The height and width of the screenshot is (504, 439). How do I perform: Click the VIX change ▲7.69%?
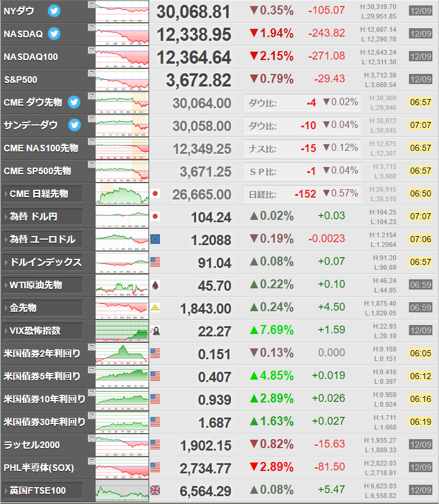coord(272,330)
